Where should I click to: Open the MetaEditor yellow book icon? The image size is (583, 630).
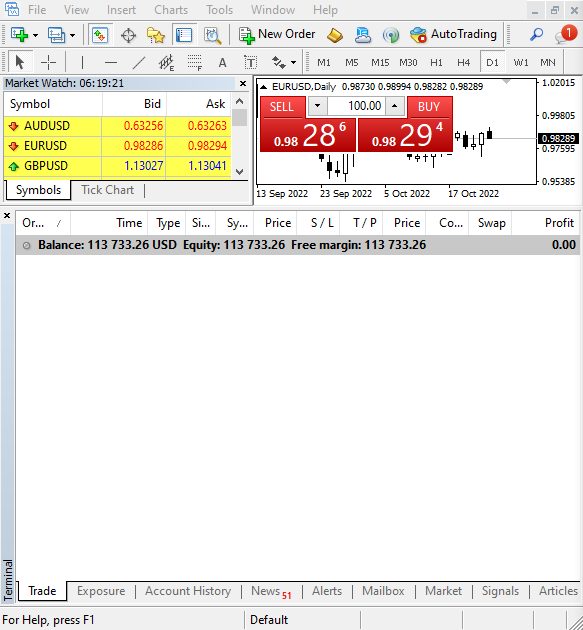[x=335, y=35]
